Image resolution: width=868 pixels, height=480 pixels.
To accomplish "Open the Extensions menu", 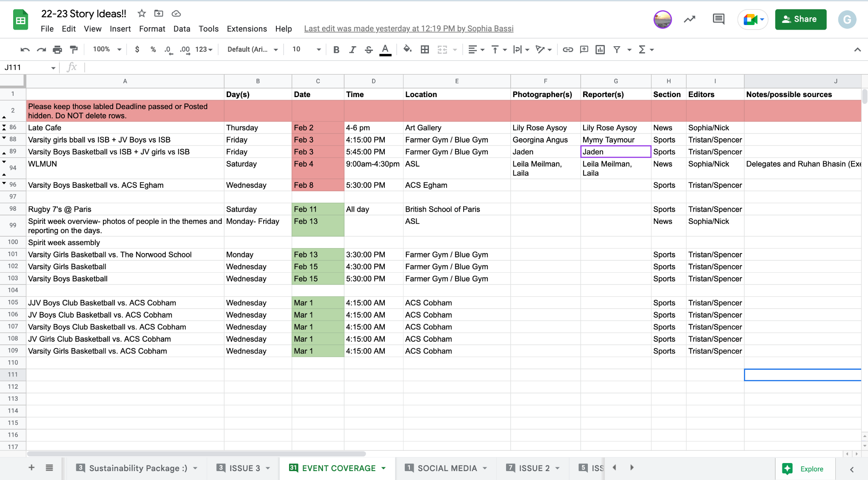I will pyautogui.click(x=247, y=29).
